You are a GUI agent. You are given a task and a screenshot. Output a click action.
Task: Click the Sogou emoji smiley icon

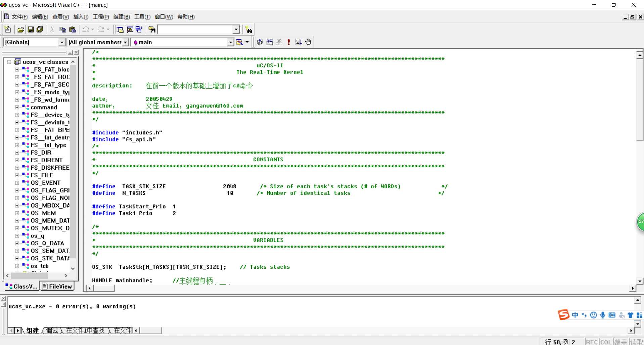pos(594,315)
